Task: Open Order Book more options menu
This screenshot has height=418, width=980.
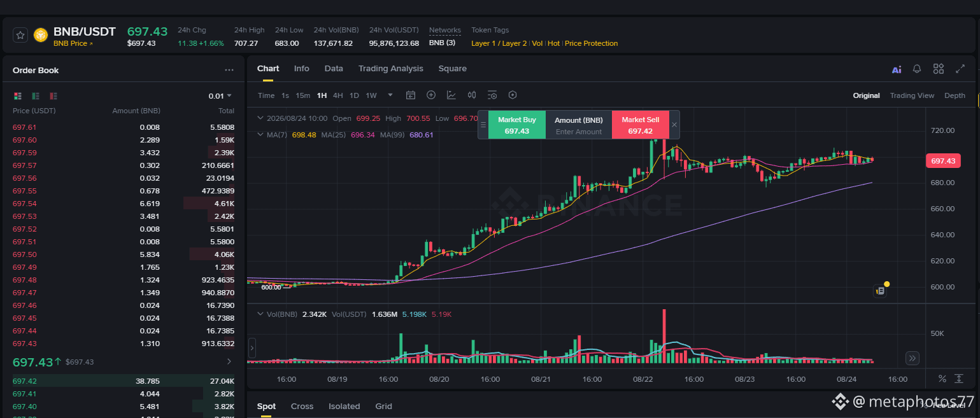Action: pos(229,71)
